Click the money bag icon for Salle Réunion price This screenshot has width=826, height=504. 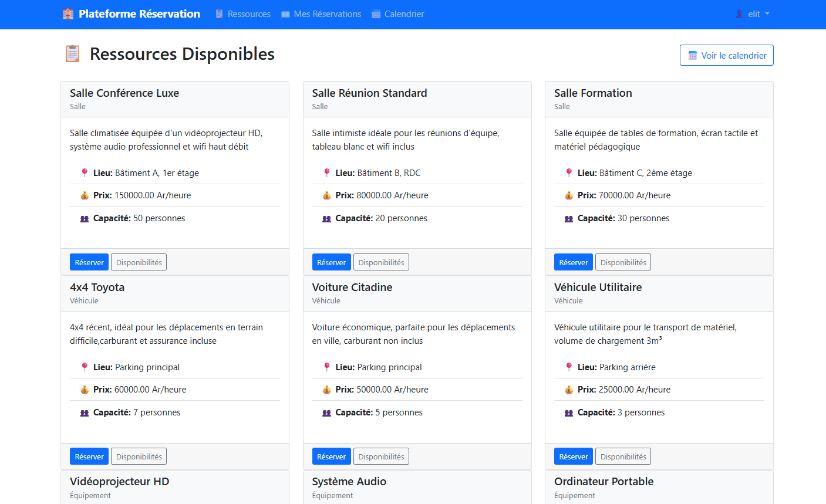[327, 195]
